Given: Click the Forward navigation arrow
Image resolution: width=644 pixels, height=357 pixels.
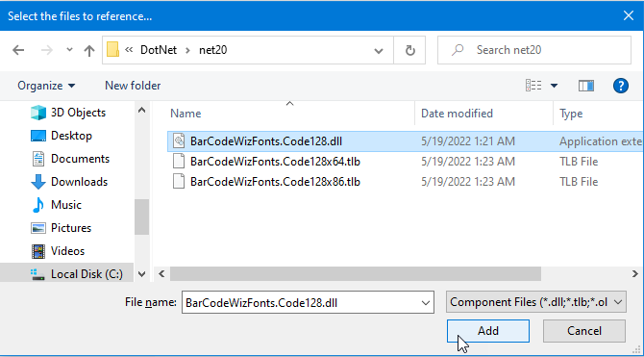Looking at the screenshot, I should point(47,50).
